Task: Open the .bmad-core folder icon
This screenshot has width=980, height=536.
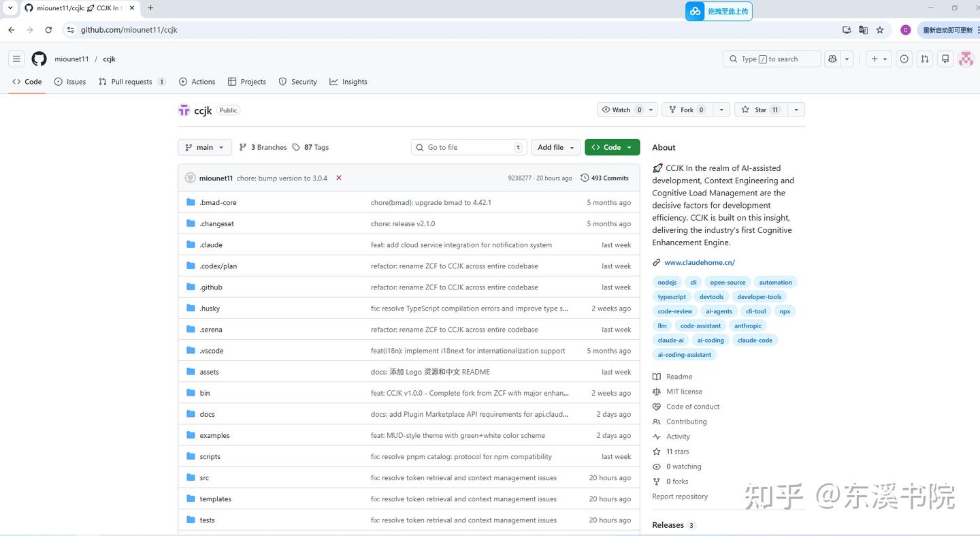Action: 191,202
